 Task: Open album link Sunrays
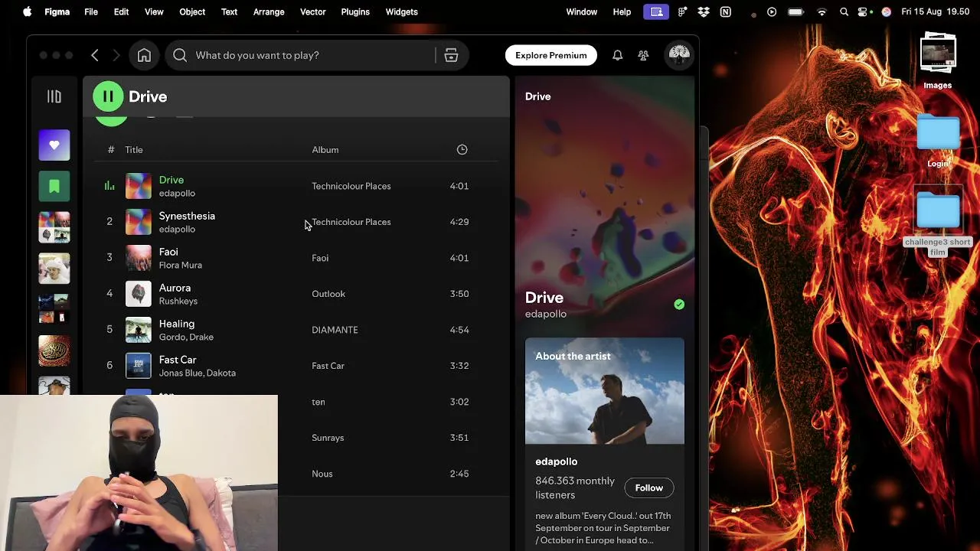328,438
